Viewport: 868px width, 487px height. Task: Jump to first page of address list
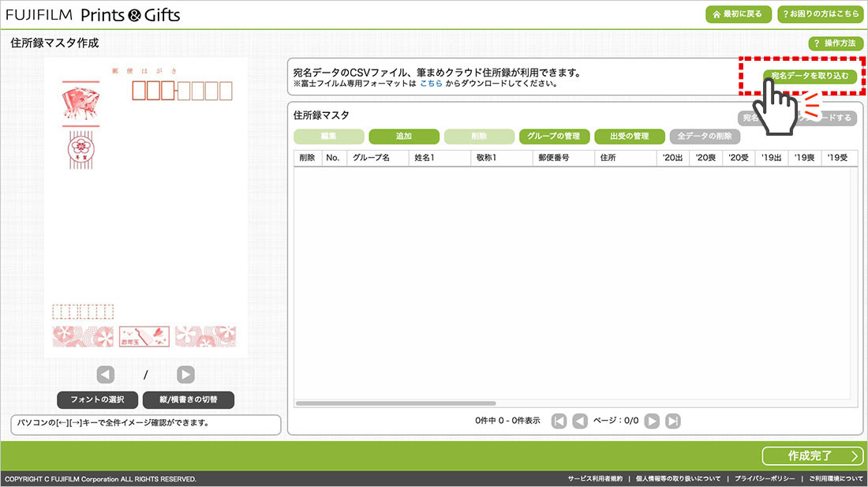(x=559, y=421)
